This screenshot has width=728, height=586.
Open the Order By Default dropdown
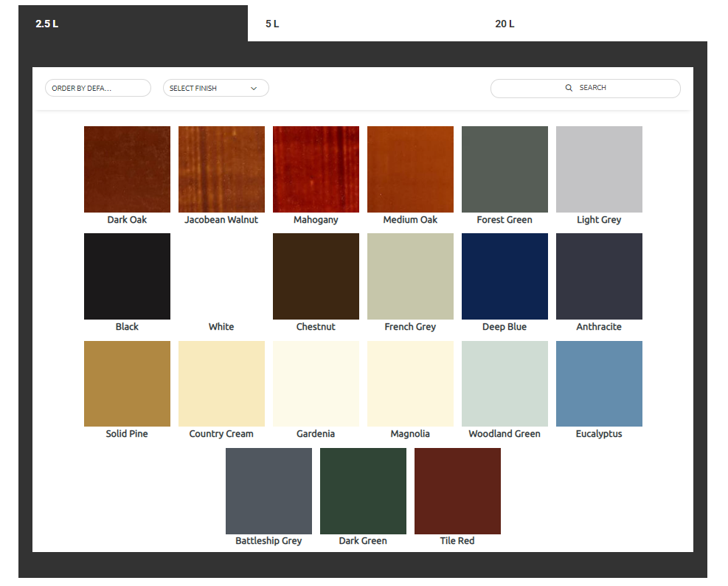(97, 87)
